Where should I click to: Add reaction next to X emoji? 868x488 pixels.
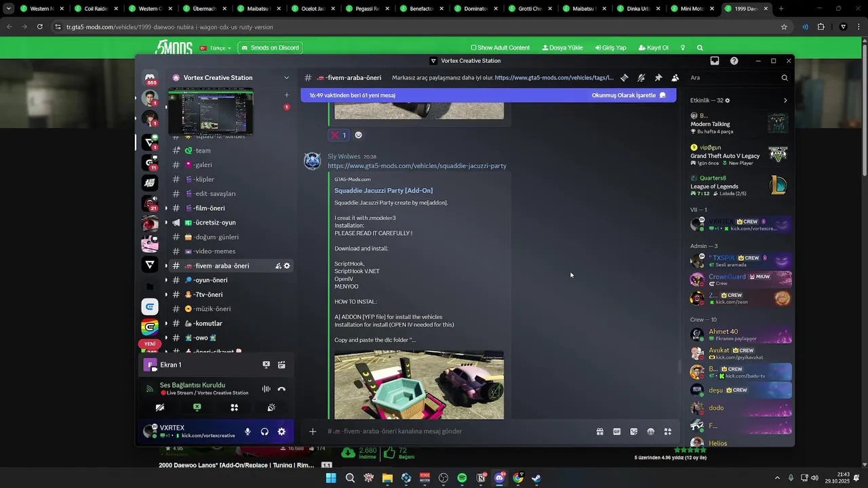tap(358, 135)
